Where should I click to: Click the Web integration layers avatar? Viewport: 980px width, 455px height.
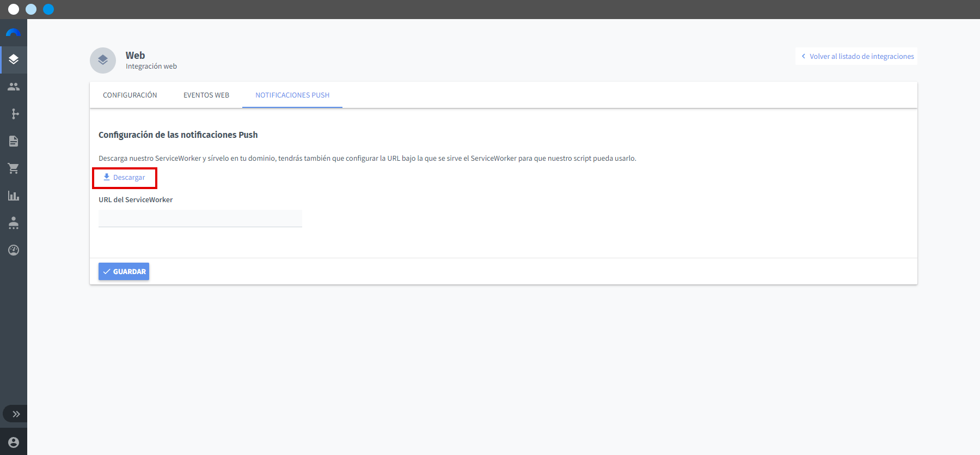pyautogui.click(x=103, y=60)
